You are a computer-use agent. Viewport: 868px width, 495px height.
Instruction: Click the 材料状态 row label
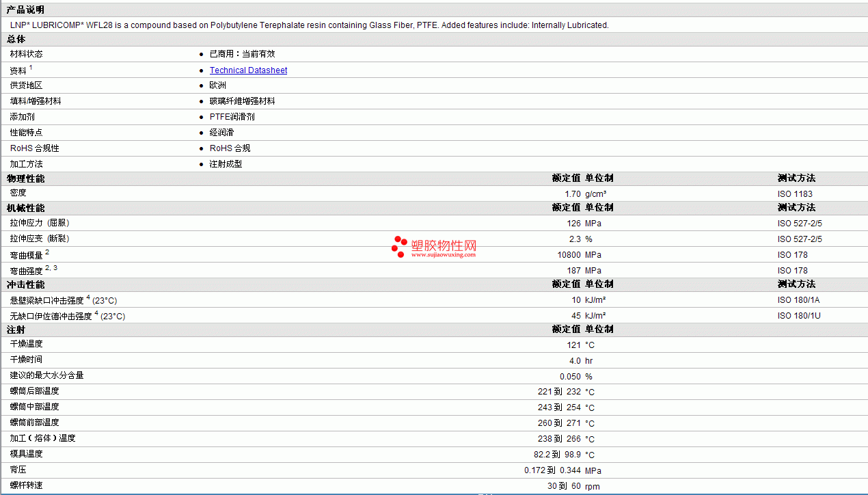26,54
